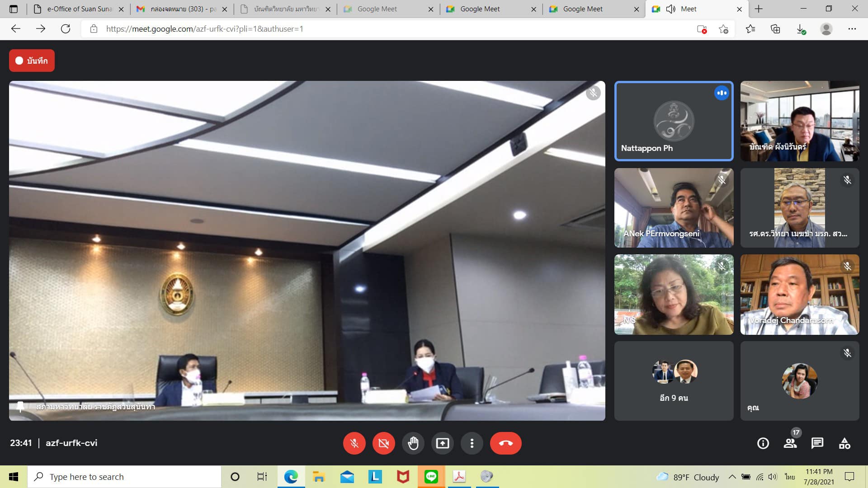The image size is (868, 488).
Task: Switch to e-Office of Suan Sunandha tab
Action: point(79,9)
